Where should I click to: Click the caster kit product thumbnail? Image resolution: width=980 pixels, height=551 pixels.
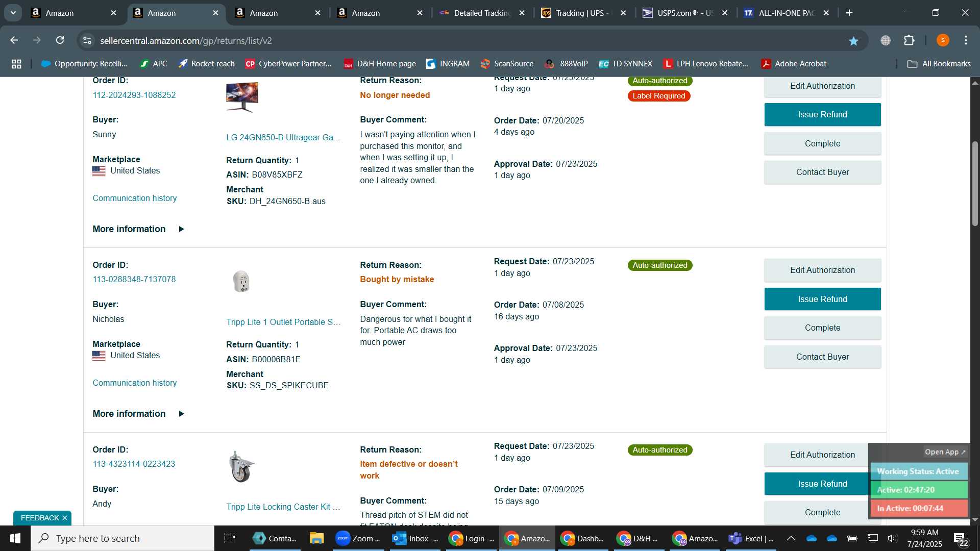(x=241, y=466)
